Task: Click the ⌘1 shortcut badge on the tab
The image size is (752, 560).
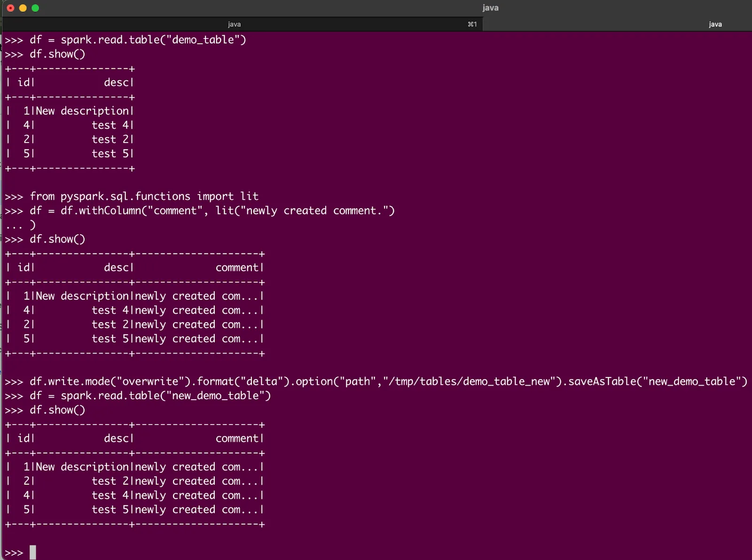Action: tap(472, 24)
